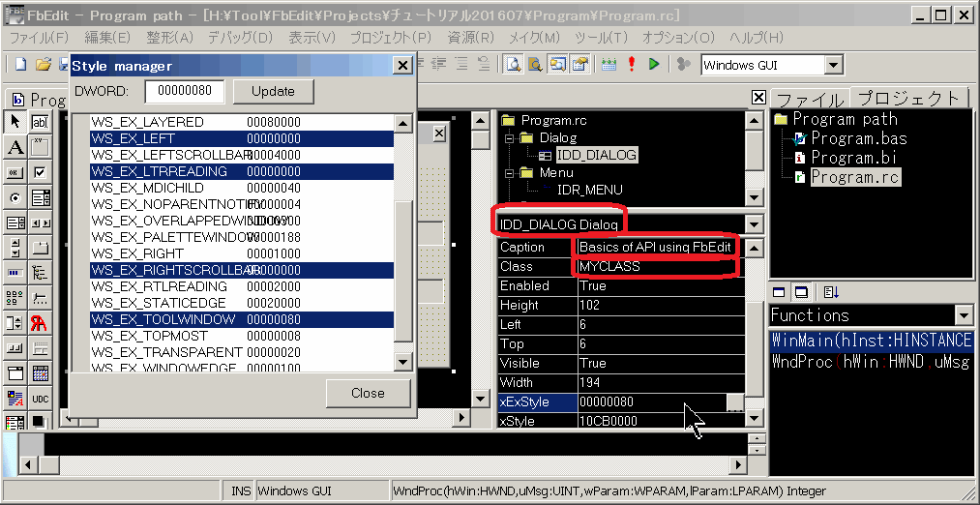Open the Windows GUI build dropdown
Screen dimensions: 980x505
click(x=833, y=65)
